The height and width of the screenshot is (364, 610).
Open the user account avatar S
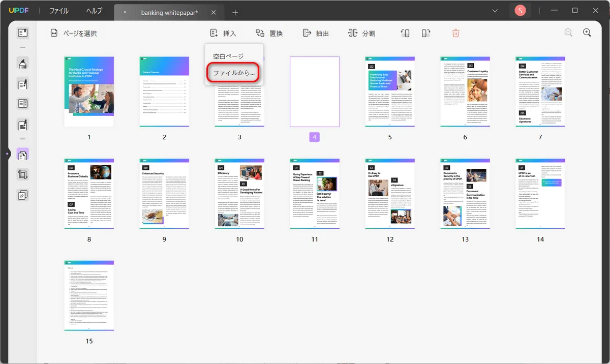click(x=520, y=11)
